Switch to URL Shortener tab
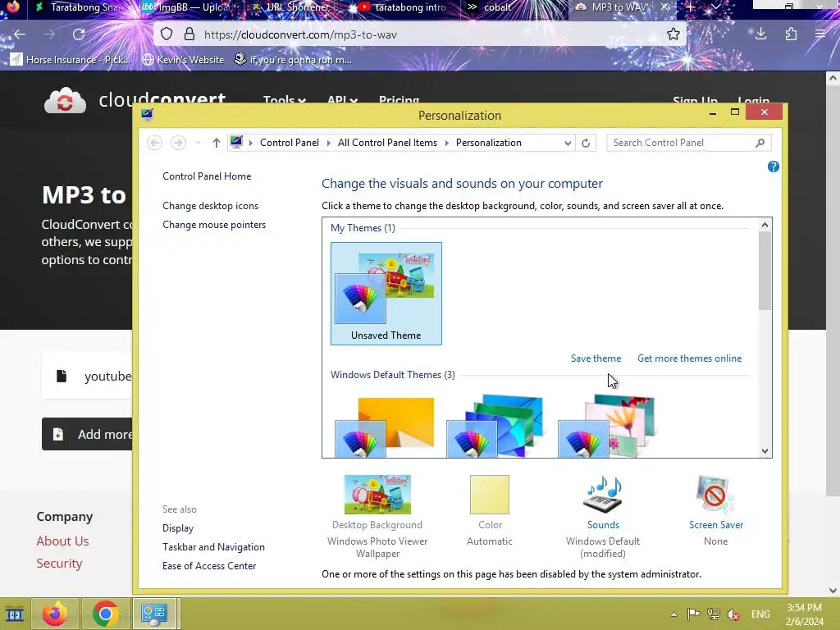This screenshot has width=840, height=630. (x=298, y=7)
